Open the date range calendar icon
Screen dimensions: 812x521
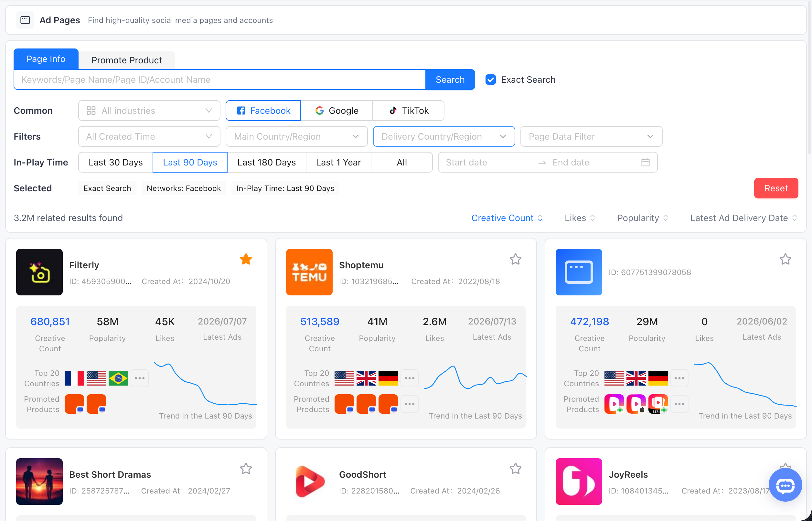(645, 162)
